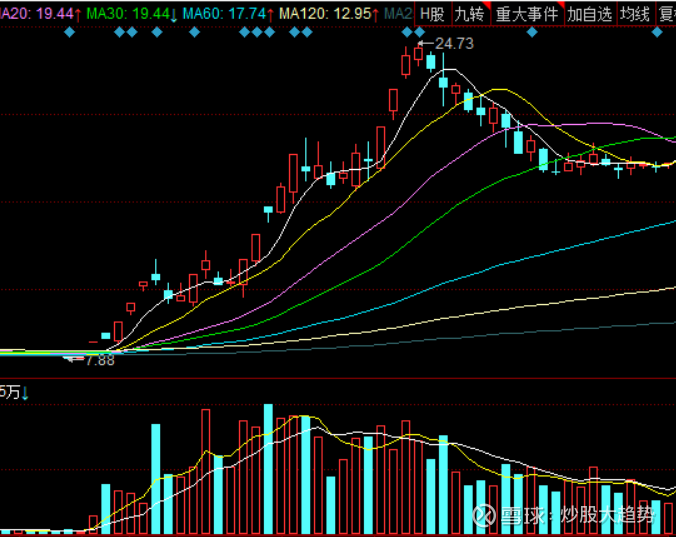Image resolution: width=676 pixels, height=537 pixels.
Task: Click the 万 volume indicator label
Action: [14, 392]
